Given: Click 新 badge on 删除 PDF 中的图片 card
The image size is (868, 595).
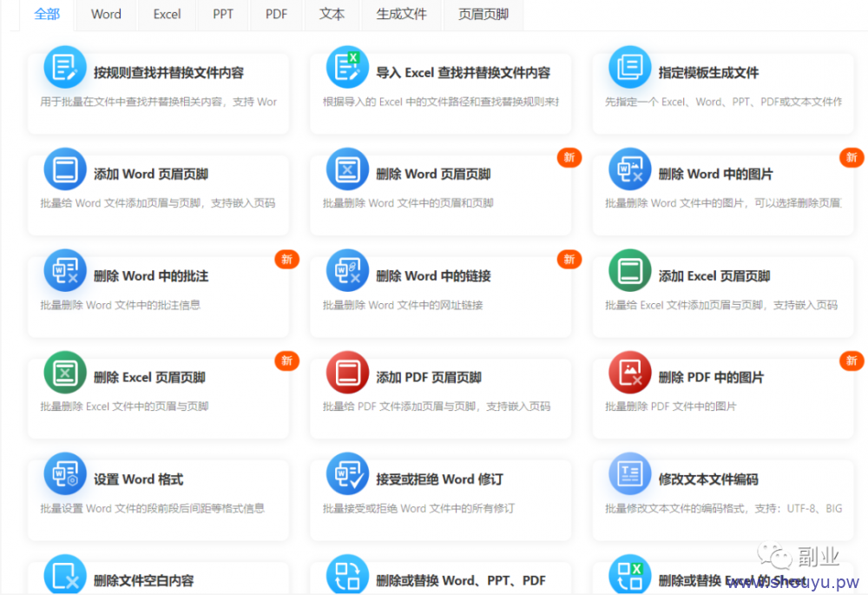Looking at the screenshot, I should pyautogui.click(x=852, y=361).
